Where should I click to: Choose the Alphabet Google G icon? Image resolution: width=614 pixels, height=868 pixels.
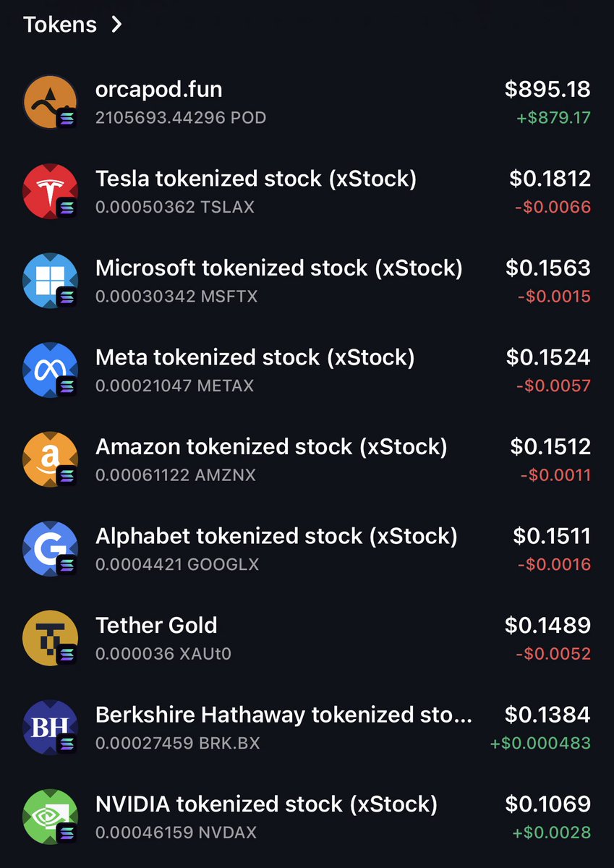coord(51,549)
